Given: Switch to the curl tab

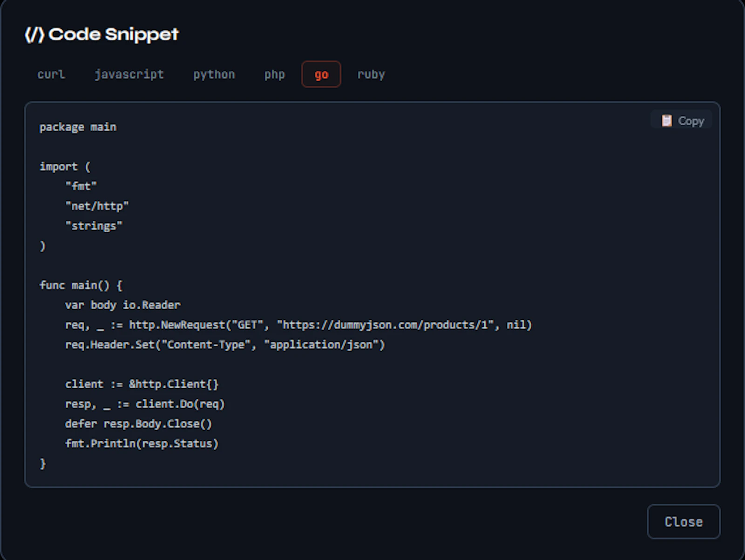Looking at the screenshot, I should (x=51, y=74).
